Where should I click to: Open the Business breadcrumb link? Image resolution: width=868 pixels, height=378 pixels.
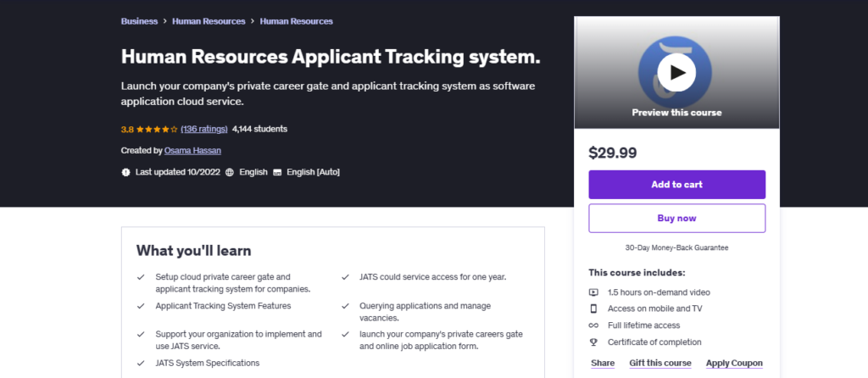coord(140,21)
